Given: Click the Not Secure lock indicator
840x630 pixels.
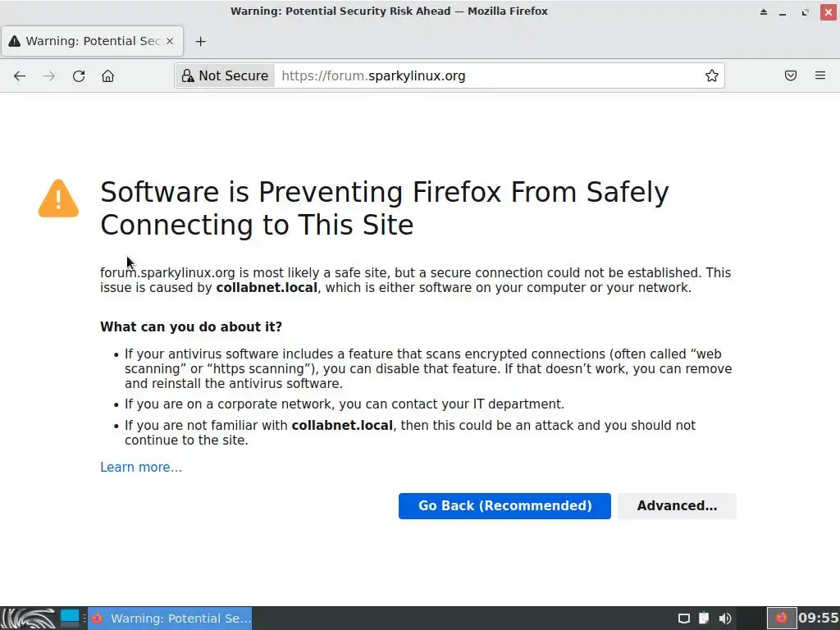Looking at the screenshot, I should [x=225, y=75].
